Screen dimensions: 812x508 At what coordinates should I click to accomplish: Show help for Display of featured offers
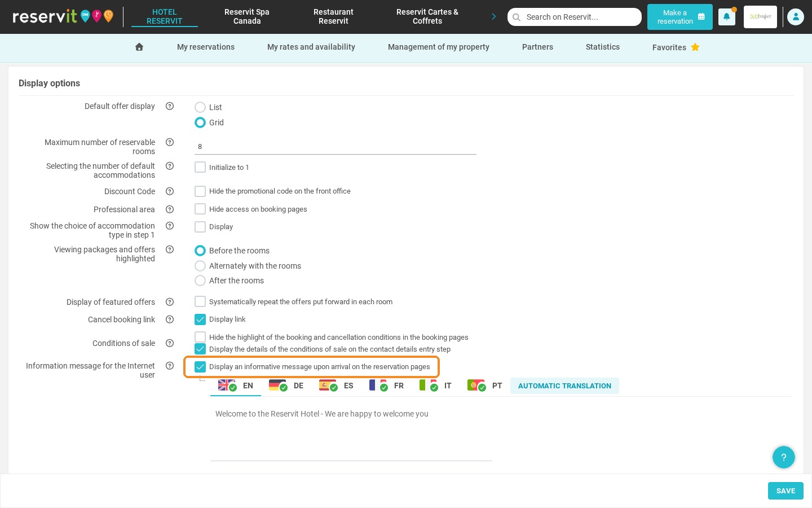pos(170,302)
